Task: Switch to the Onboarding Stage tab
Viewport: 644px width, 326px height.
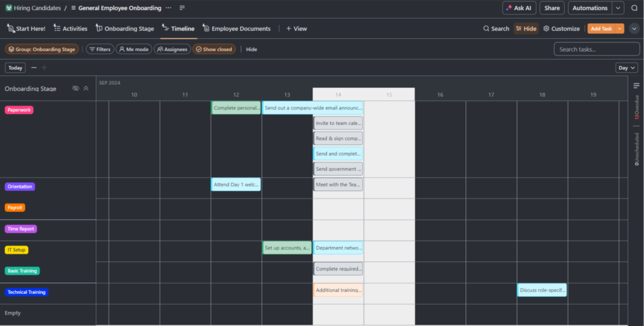Action: [x=125, y=29]
